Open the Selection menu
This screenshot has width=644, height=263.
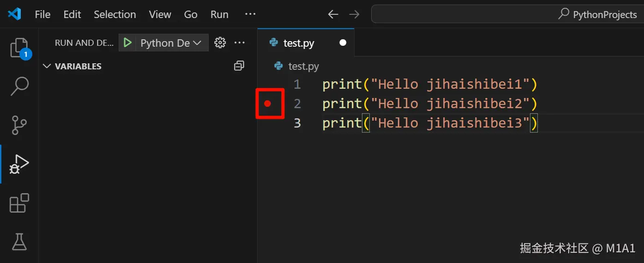point(115,14)
